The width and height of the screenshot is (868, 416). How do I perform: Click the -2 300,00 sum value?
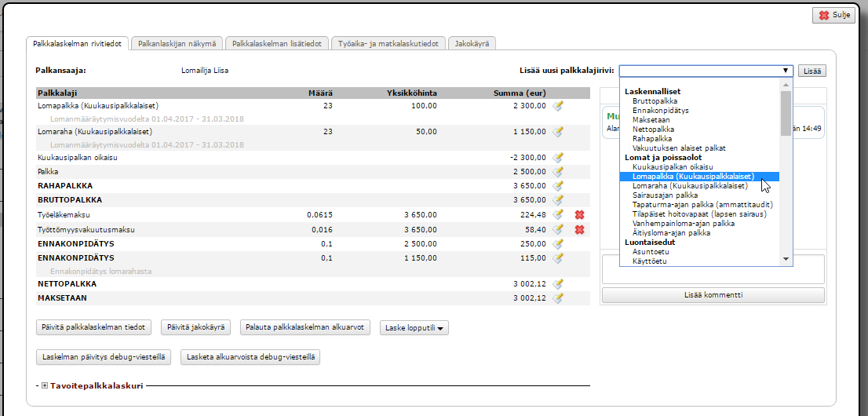pyautogui.click(x=528, y=157)
